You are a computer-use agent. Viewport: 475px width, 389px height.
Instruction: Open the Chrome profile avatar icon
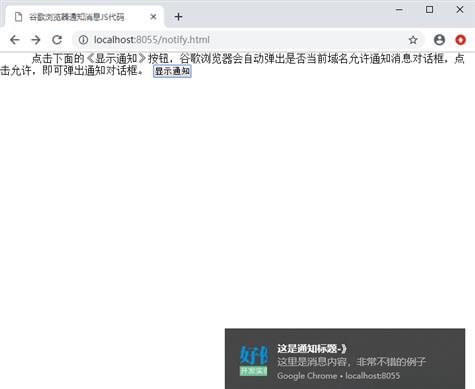tap(439, 40)
